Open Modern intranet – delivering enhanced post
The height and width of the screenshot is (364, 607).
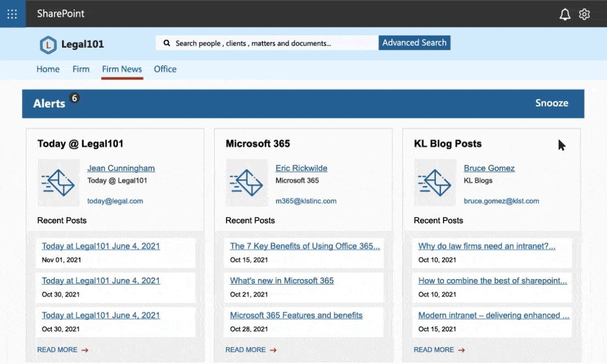[493, 315]
